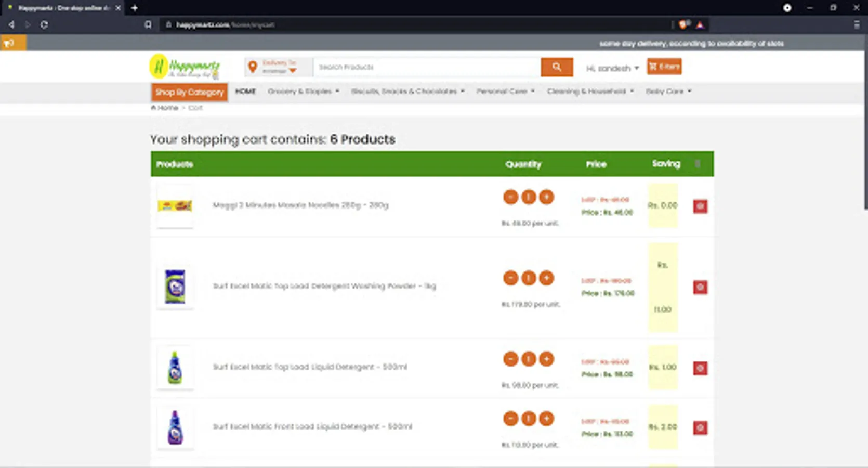Image resolution: width=868 pixels, height=468 pixels.
Task: Increase quantity of Front Load Liquid Detergent
Action: pos(546,419)
